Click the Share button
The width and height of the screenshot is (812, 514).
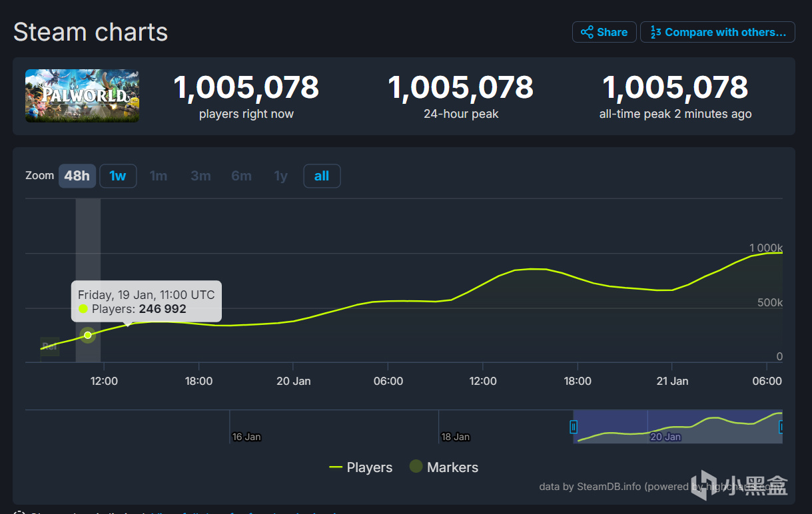click(604, 32)
